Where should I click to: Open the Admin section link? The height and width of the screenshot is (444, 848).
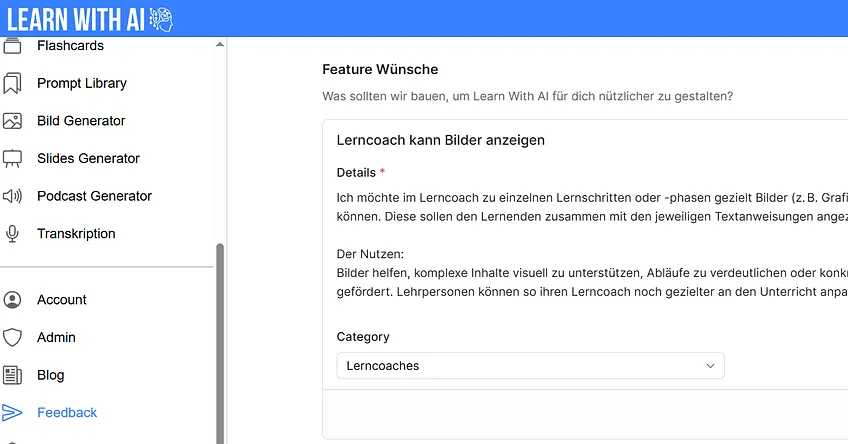[x=56, y=337]
